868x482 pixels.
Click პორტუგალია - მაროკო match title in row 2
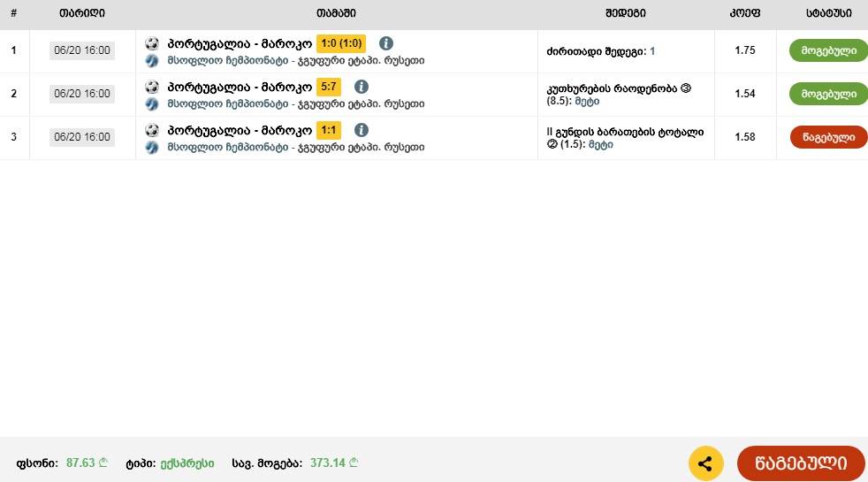tap(240, 87)
